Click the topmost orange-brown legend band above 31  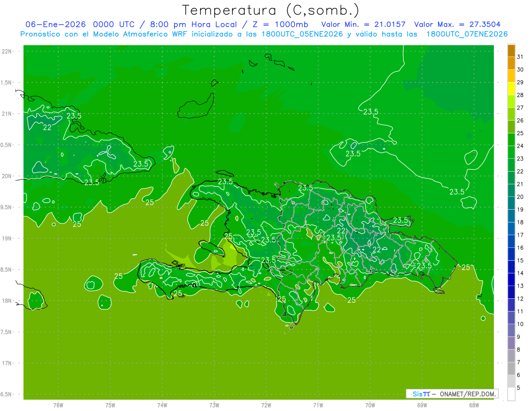point(511,50)
